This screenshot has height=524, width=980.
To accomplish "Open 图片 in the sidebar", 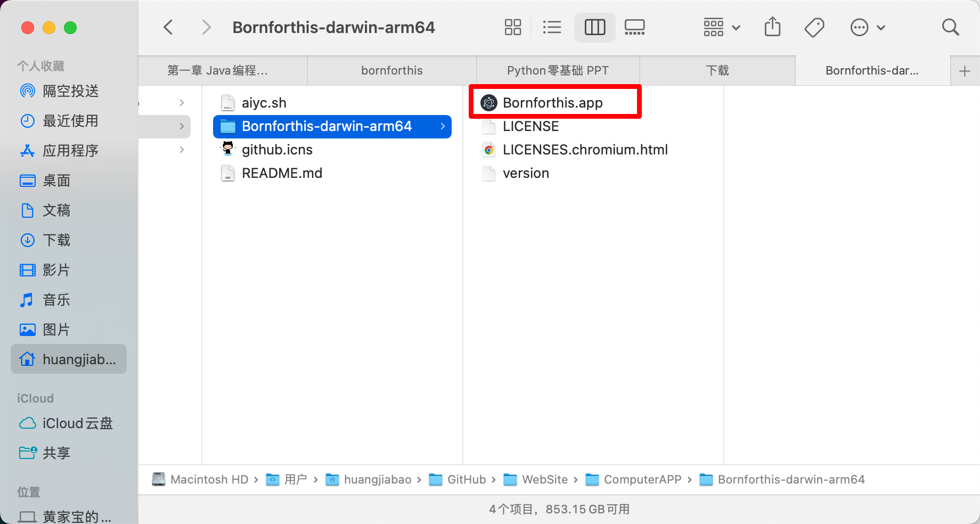I will pos(69,330).
